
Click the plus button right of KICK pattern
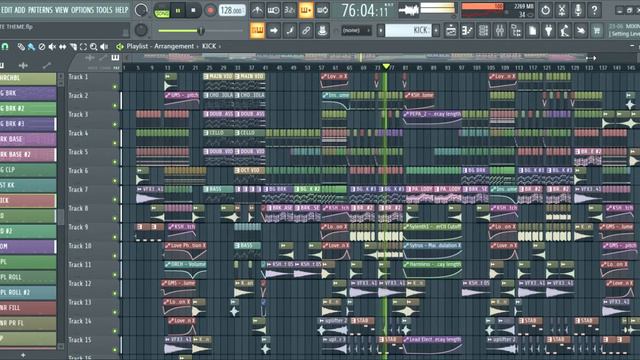pyautogui.click(x=436, y=30)
